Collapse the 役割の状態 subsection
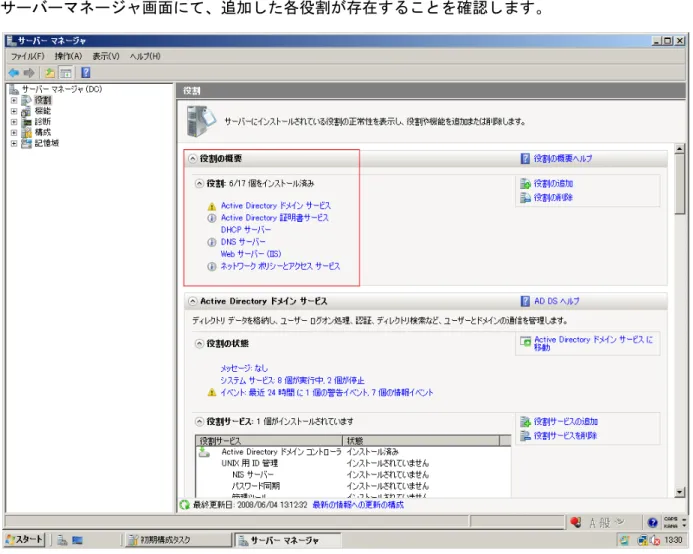Viewport: 693px width, 554px height. tap(199, 344)
